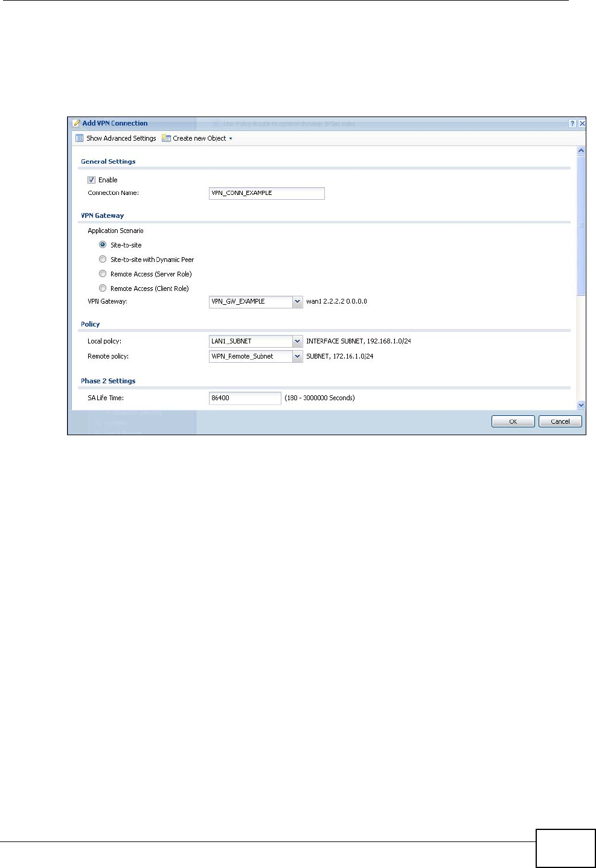Click the 'wan1 2.2.2.2 0.0.0.0' text
This screenshot has height=868, width=596.
(x=336, y=301)
